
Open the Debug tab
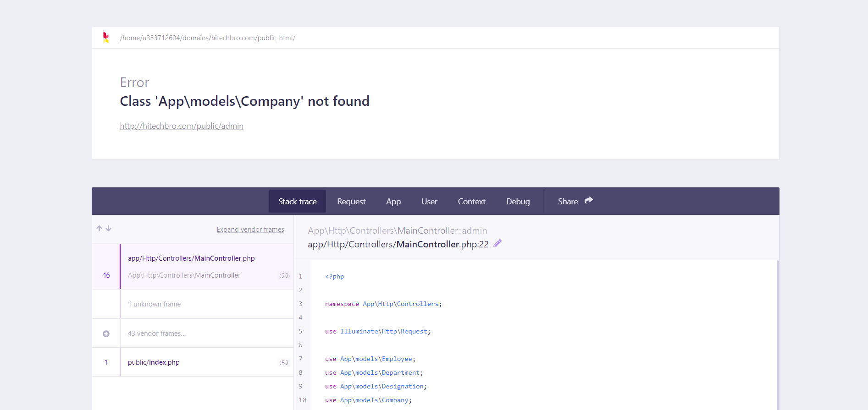coord(518,202)
